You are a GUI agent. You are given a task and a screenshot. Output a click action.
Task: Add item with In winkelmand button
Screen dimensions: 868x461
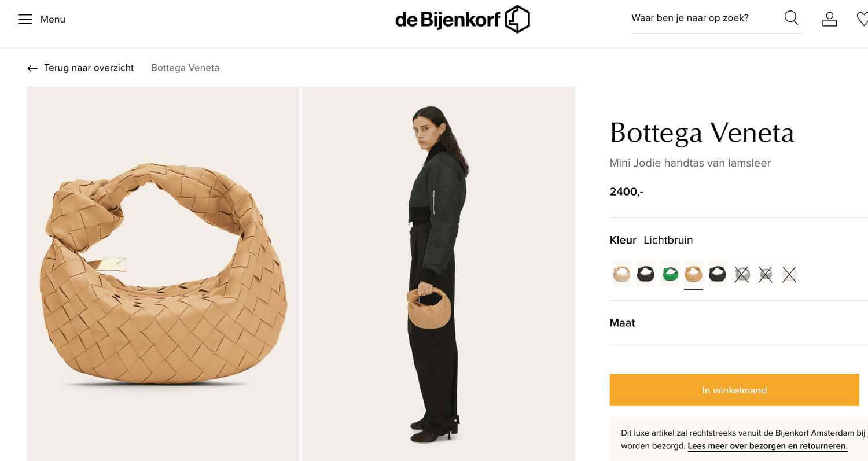pos(734,390)
